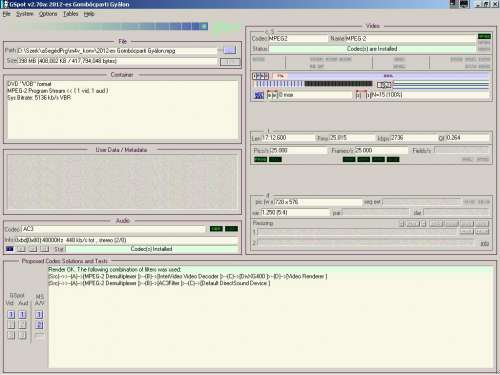
Task: Click the Audio Info field with 48000Hz
Action: click(x=126, y=240)
